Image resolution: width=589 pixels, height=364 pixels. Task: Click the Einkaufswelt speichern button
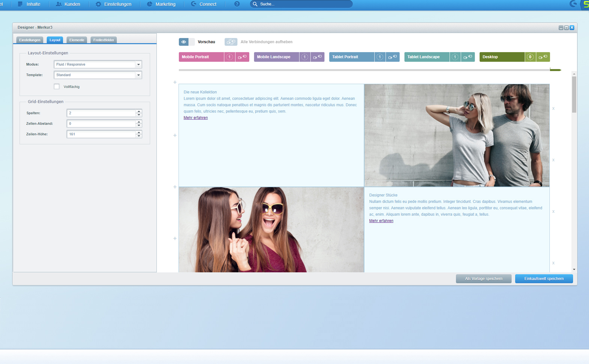544,279
